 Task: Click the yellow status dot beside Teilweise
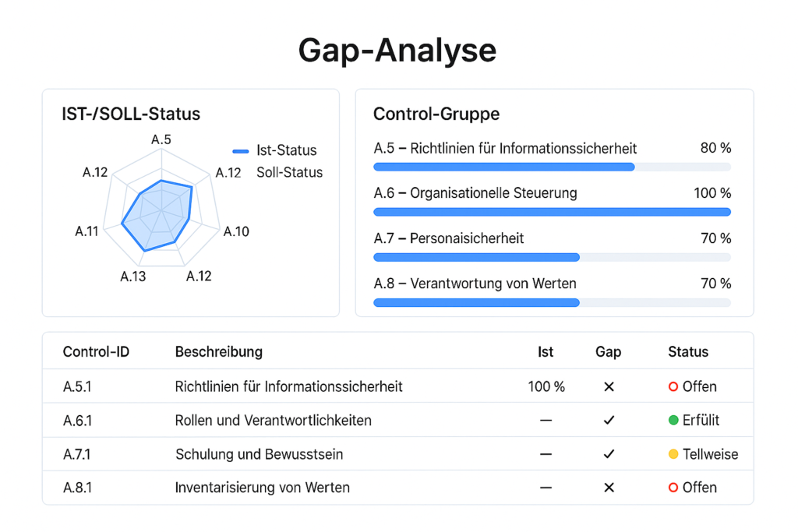[673, 454]
